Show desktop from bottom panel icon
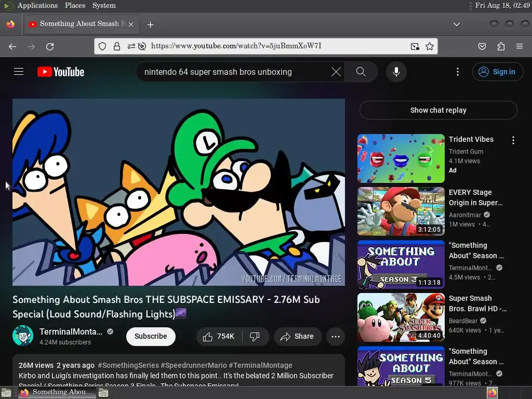 pyautogui.click(x=6, y=393)
